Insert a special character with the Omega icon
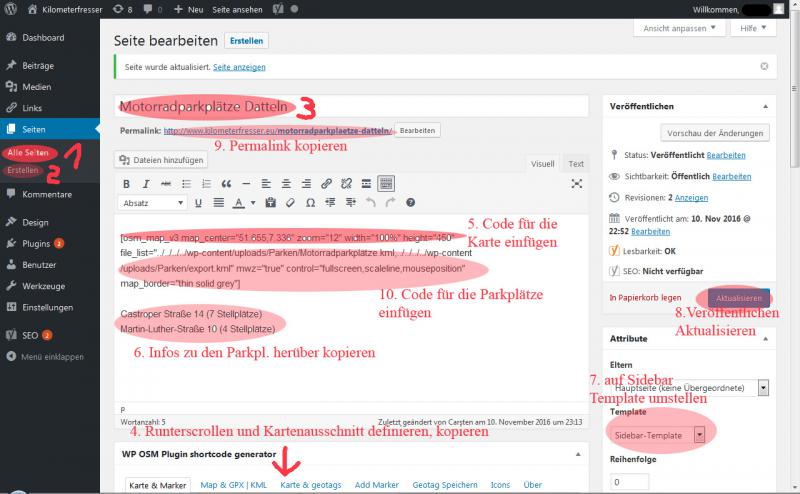The height and width of the screenshot is (494, 800). (310, 203)
